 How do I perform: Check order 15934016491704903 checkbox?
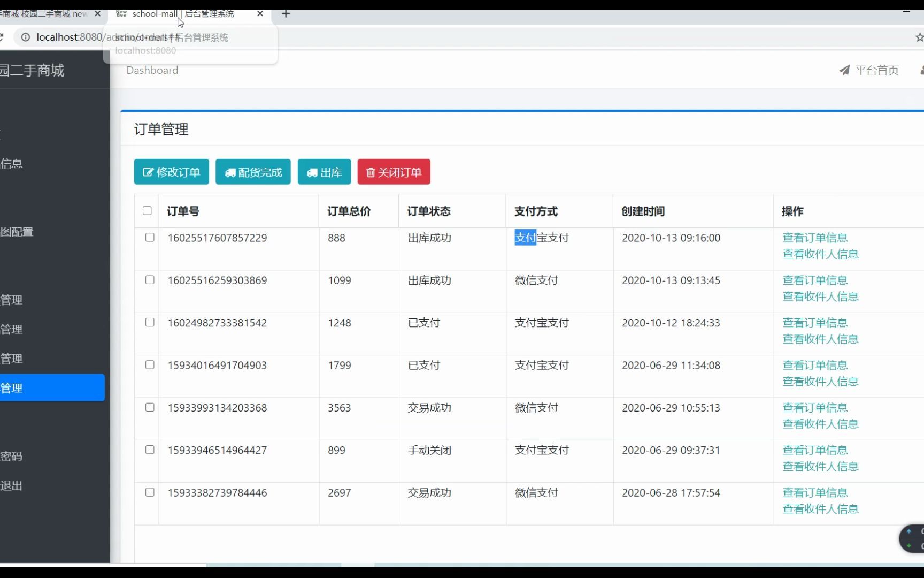(150, 364)
